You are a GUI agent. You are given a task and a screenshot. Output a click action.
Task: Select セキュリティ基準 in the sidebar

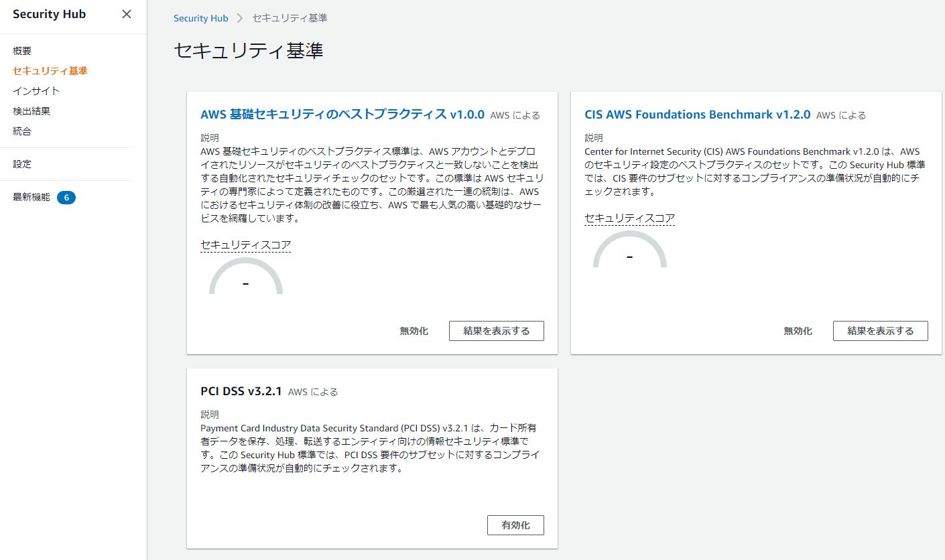click(x=50, y=71)
